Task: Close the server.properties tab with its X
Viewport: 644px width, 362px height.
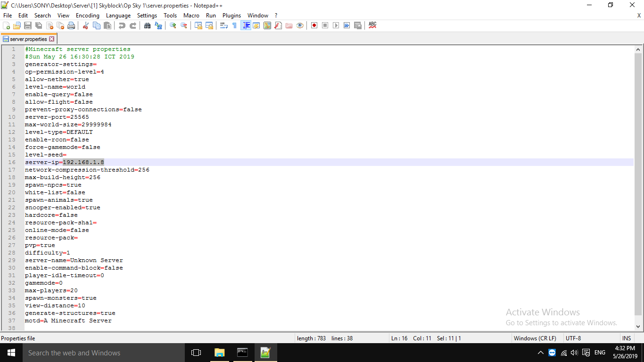Action: (52, 39)
